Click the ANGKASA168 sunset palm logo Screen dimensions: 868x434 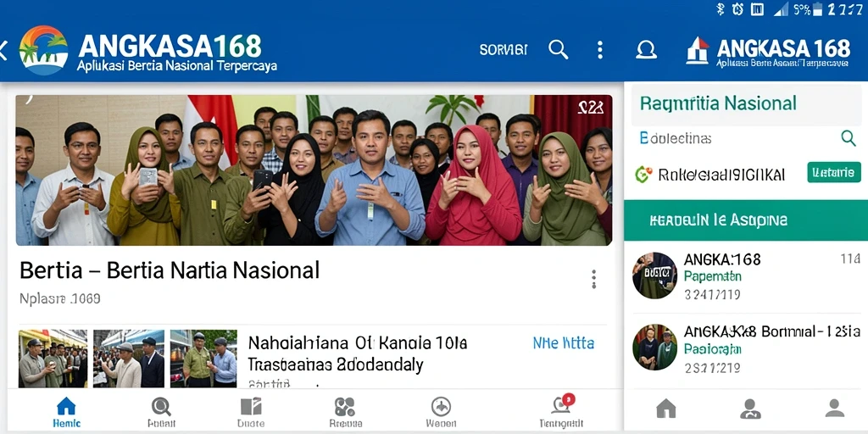[x=44, y=50]
